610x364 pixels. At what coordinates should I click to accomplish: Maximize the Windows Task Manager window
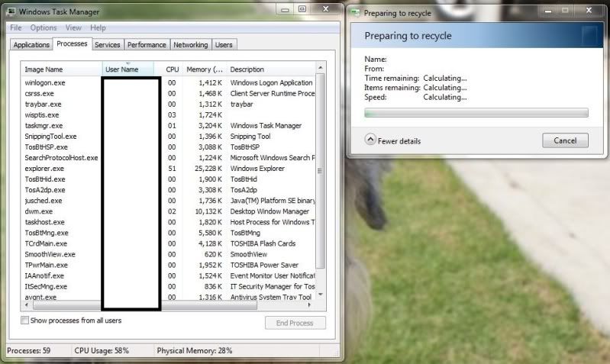[302, 9]
